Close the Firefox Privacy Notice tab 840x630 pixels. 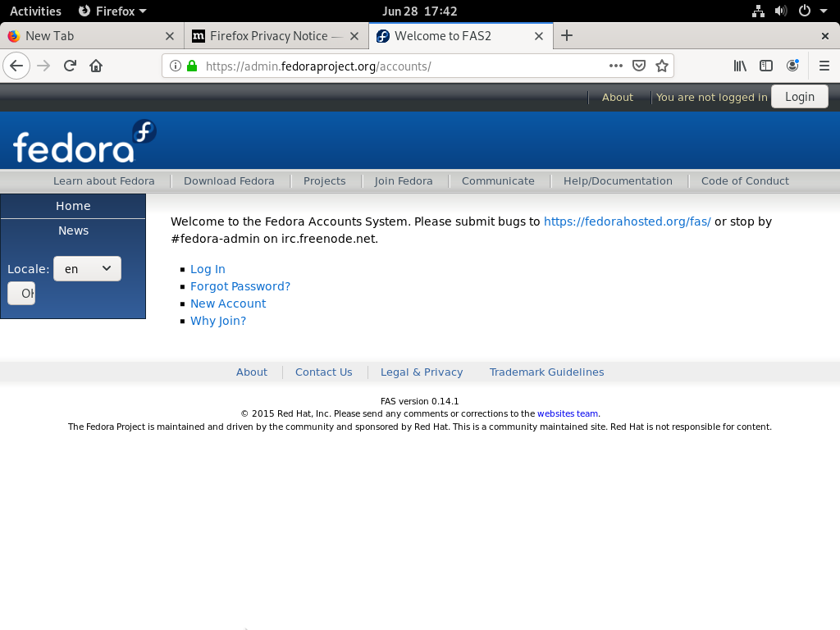(354, 36)
